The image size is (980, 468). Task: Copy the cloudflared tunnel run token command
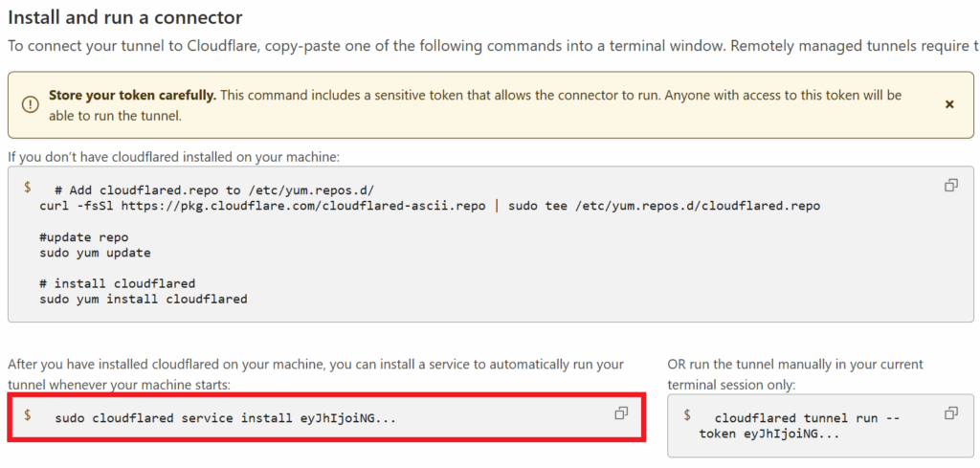coord(951,413)
